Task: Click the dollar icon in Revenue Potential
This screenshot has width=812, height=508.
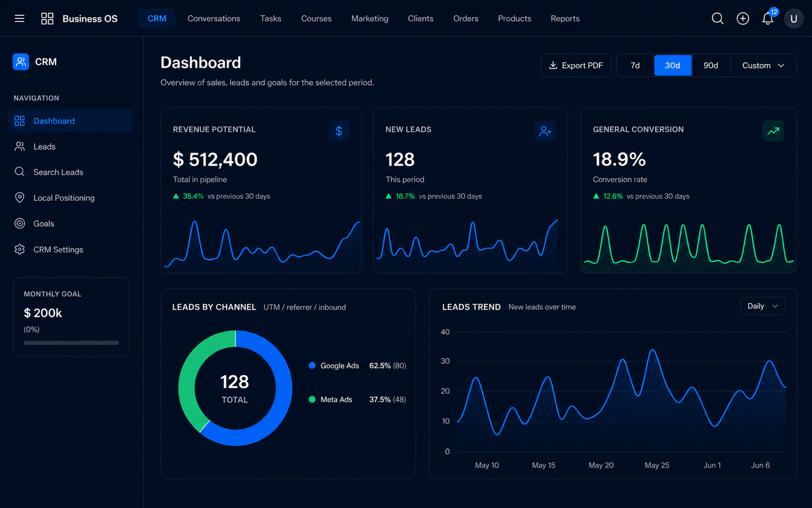Action: point(339,132)
